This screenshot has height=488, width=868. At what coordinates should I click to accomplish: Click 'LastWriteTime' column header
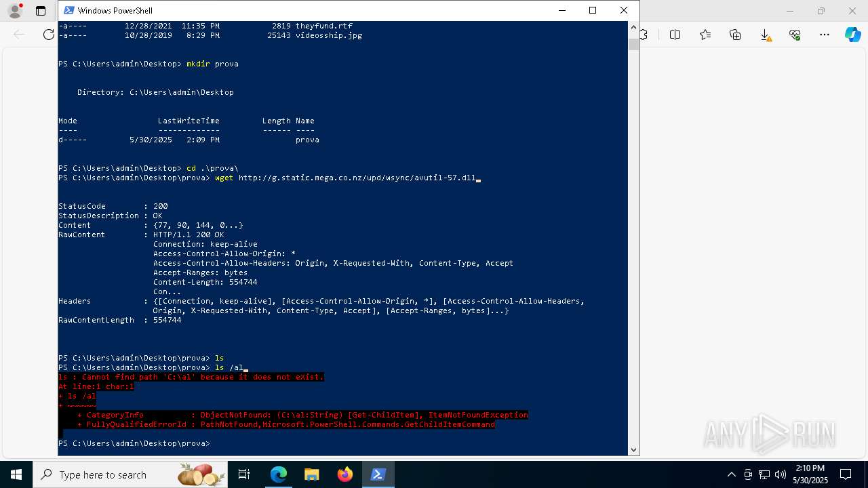pos(189,121)
